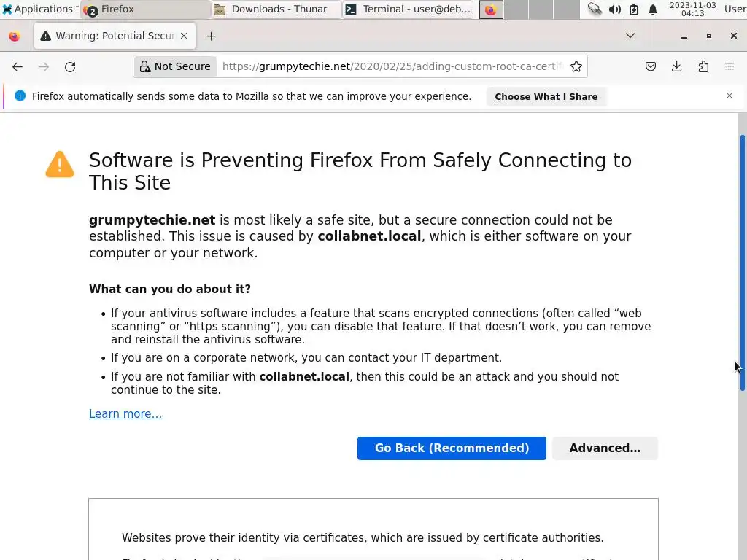
Task: Open the Extensions puzzle icon
Action: [x=703, y=66]
